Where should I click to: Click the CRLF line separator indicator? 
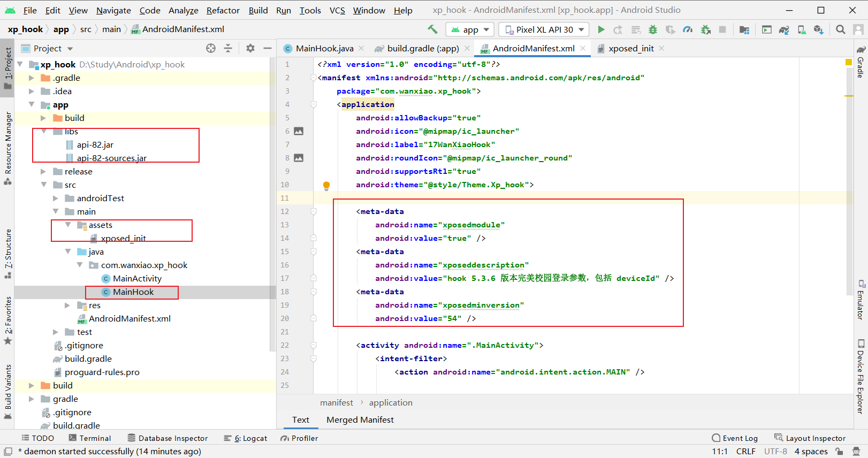[x=745, y=452]
